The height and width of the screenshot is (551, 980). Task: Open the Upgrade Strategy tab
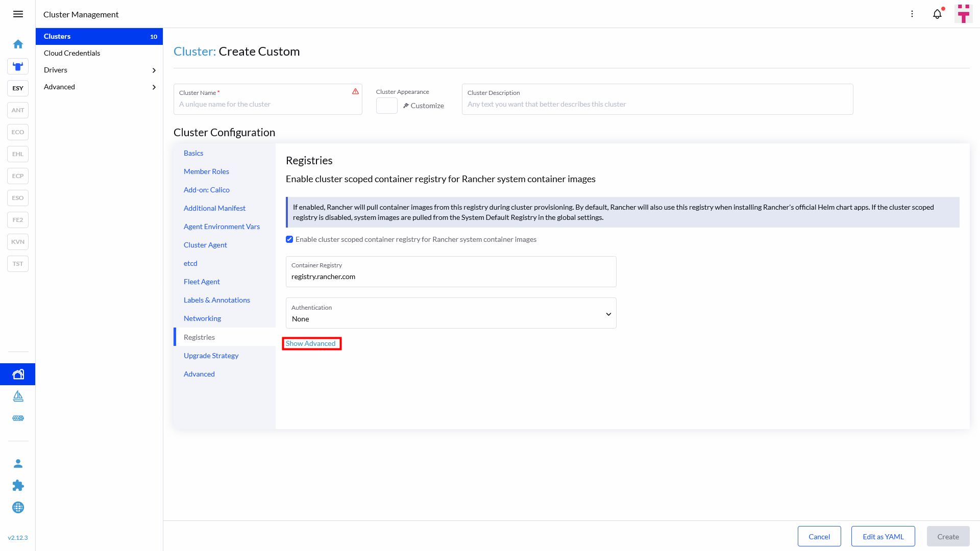[211, 356]
